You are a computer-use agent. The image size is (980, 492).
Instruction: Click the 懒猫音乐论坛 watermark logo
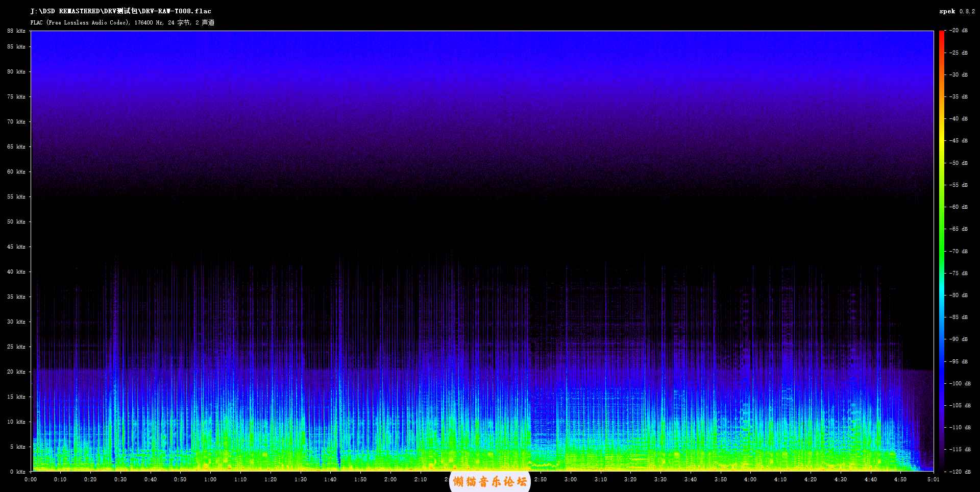[490, 481]
